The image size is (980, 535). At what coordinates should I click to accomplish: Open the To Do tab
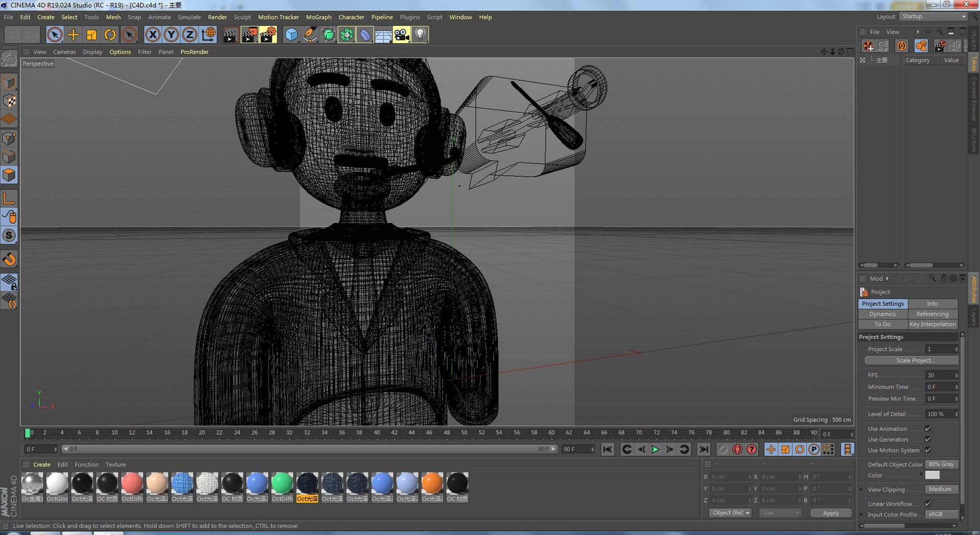pos(883,324)
